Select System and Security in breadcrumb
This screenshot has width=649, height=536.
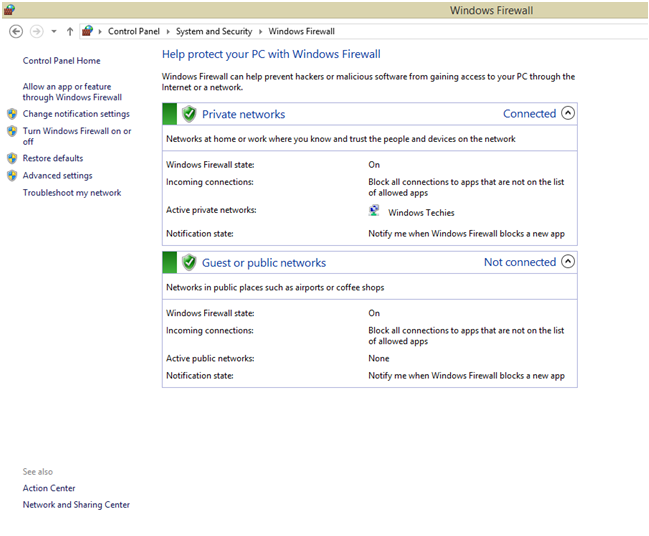point(214,32)
